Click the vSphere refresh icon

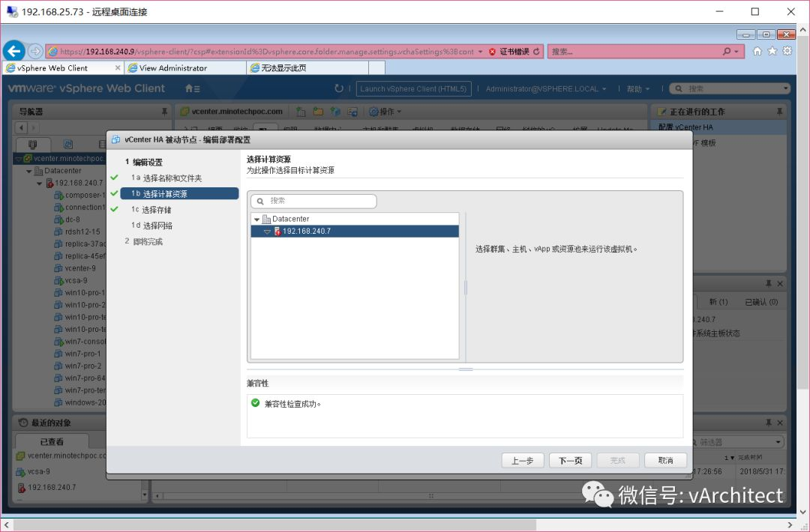(339, 88)
